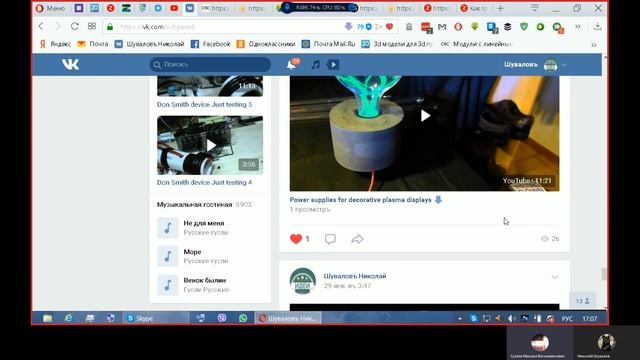This screenshot has height=360, width=640.
Task: Open the Почта Mail.Ru bookmark
Action: coord(329,44)
